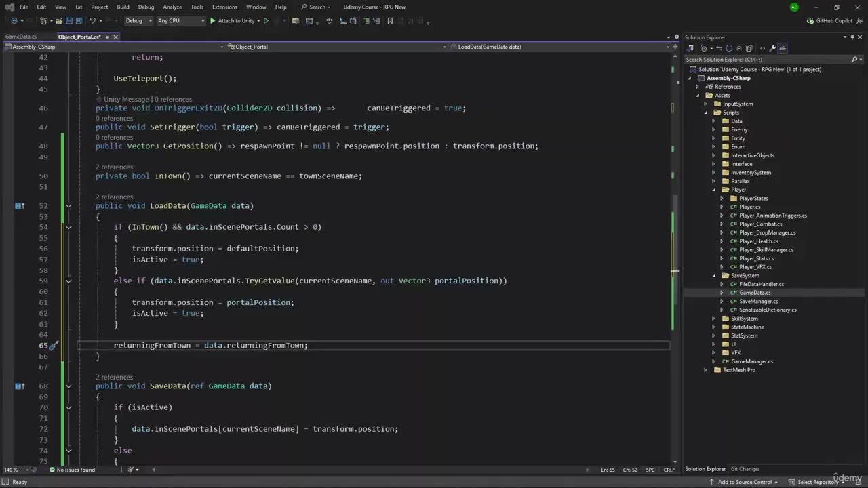Click the outlined Start Without Debugging arrow

[x=266, y=21]
